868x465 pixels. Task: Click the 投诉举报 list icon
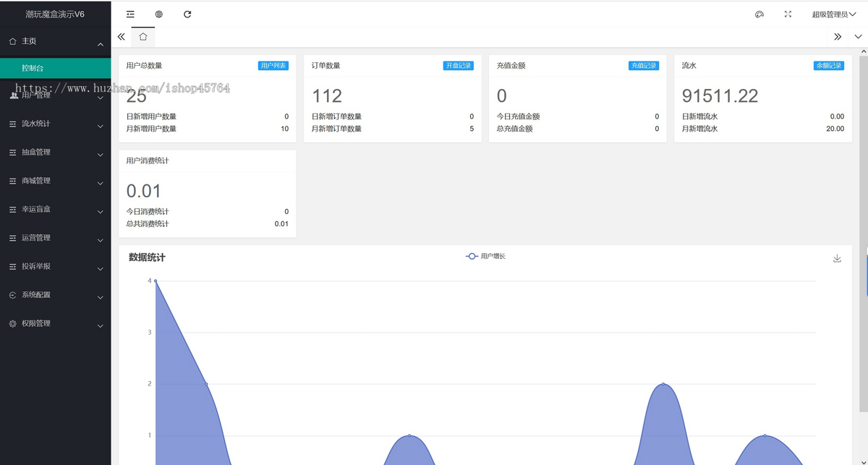coord(12,266)
